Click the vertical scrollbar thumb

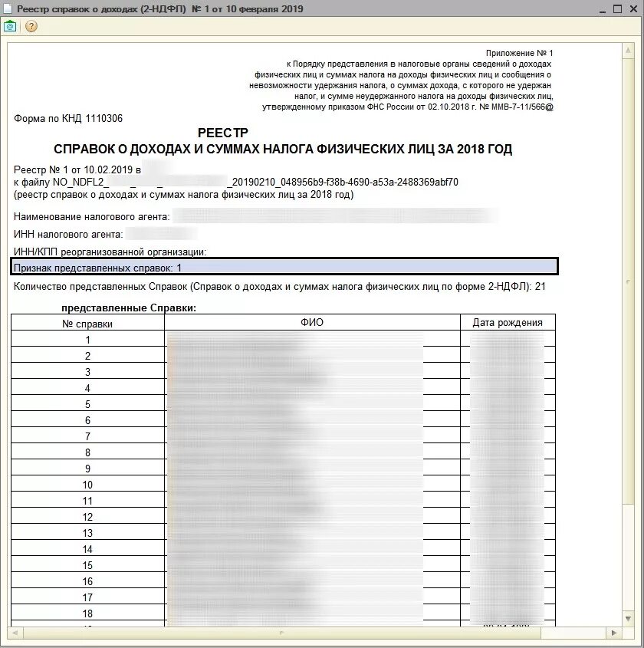click(x=628, y=282)
